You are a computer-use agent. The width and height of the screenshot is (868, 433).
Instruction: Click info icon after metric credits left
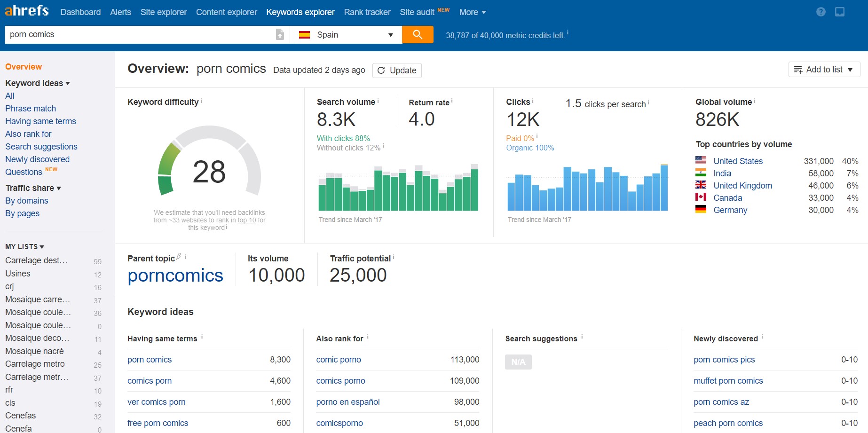pos(568,32)
